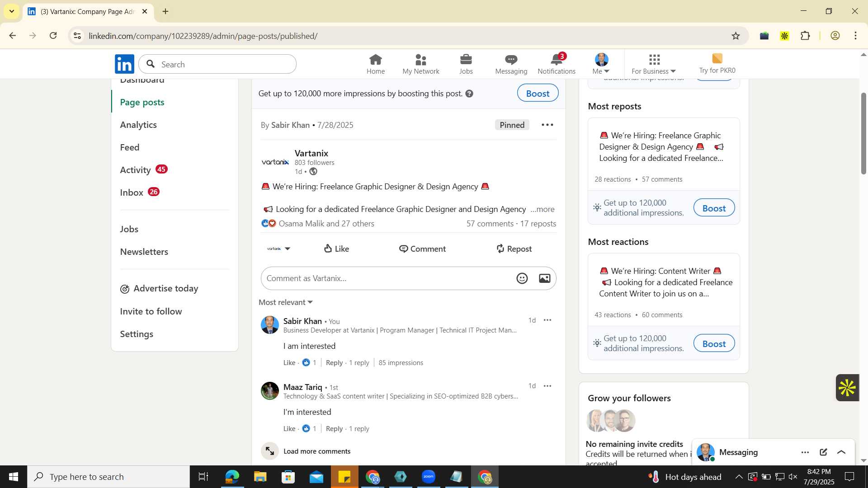868x488 pixels.
Task: Boost the Most reposts post
Action: click(x=714, y=208)
